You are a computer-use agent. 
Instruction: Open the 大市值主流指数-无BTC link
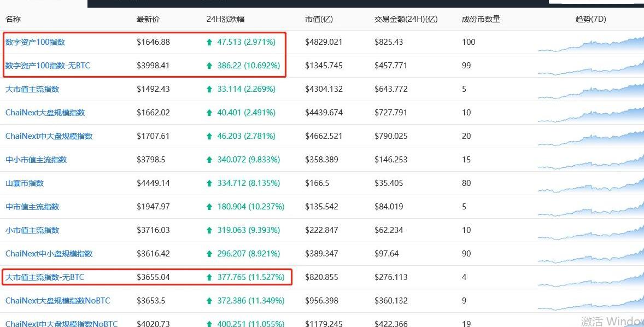point(45,277)
